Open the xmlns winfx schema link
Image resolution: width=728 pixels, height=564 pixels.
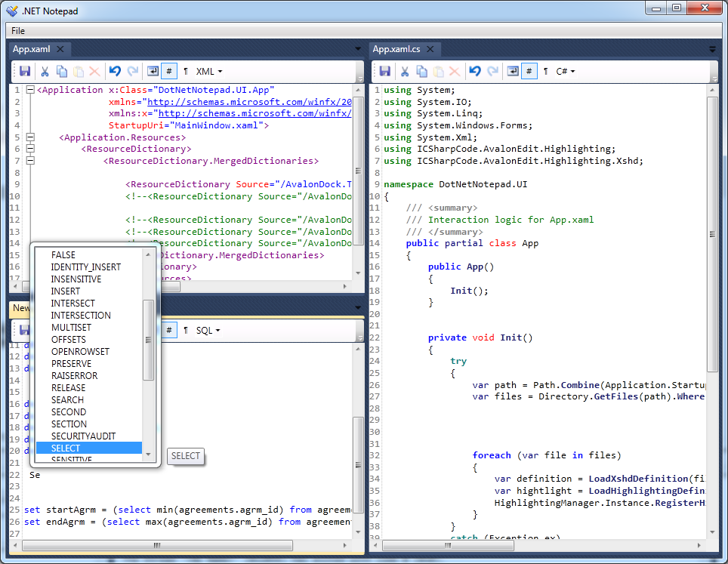click(249, 102)
